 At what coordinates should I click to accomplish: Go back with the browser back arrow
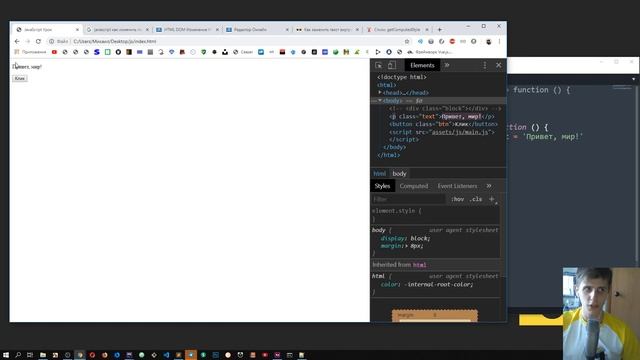tap(17, 41)
